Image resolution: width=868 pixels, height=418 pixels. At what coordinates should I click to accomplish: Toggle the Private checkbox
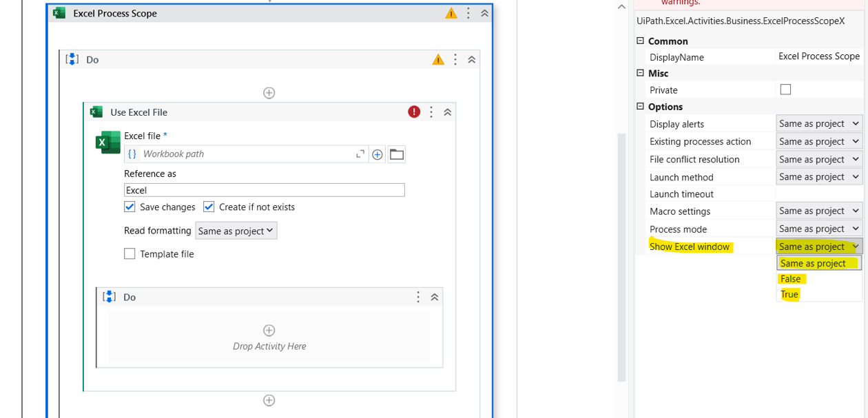point(785,90)
